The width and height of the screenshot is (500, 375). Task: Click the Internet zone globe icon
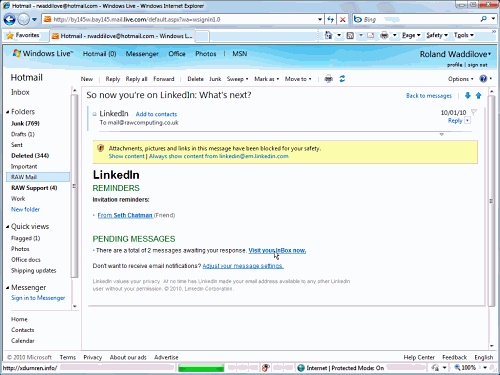(x=301, y=368)
